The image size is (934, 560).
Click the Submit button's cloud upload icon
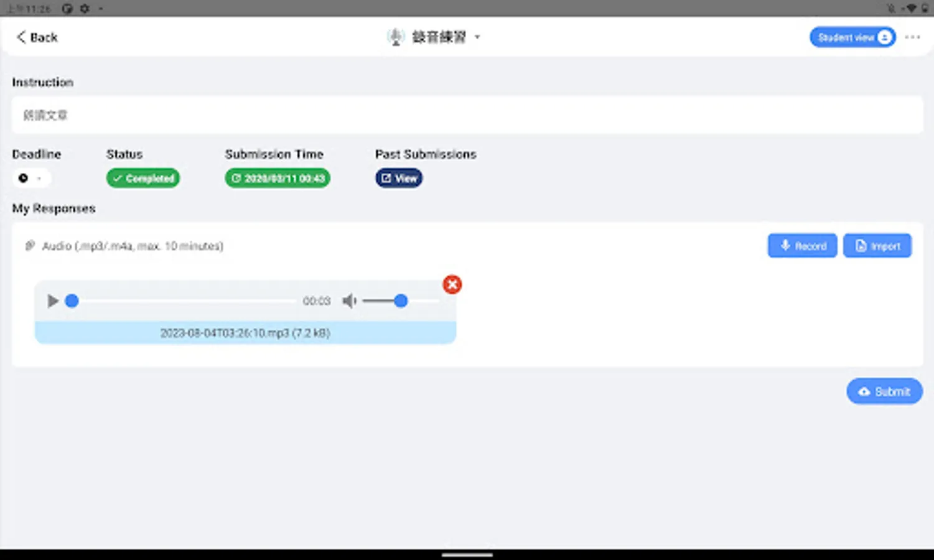pyautogui.click(x=864, y=391)
